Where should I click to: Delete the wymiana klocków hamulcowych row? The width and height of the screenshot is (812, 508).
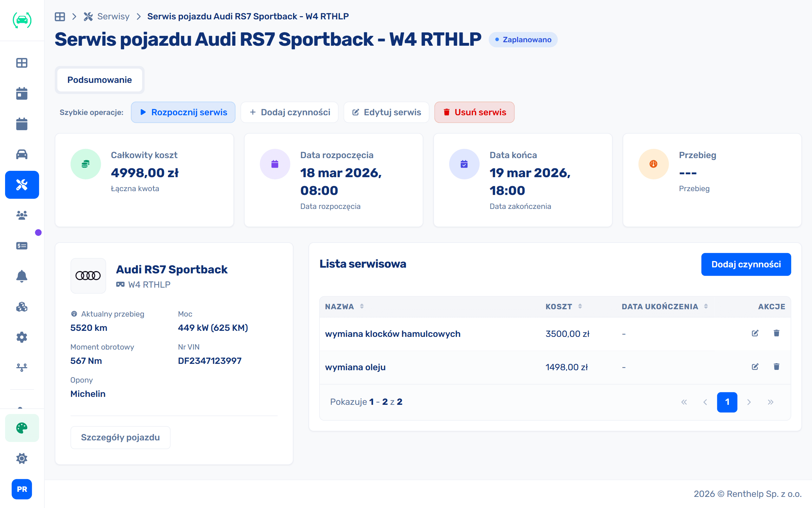776,333
